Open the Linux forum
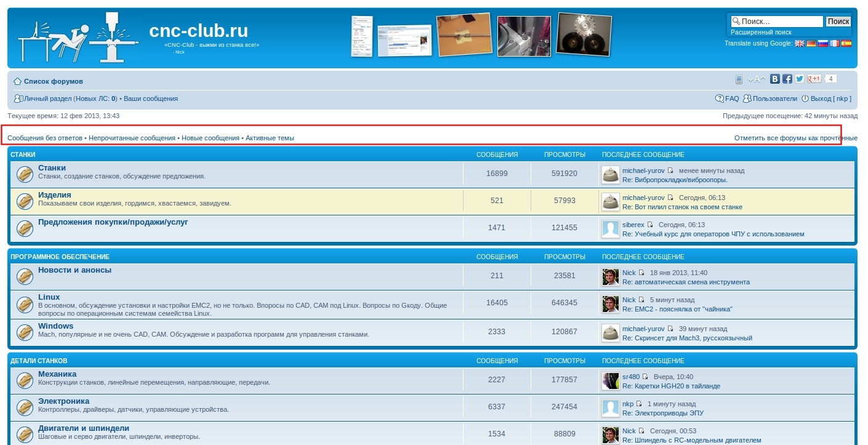Viewport: 868px width, 445px height. pos(49,297)
